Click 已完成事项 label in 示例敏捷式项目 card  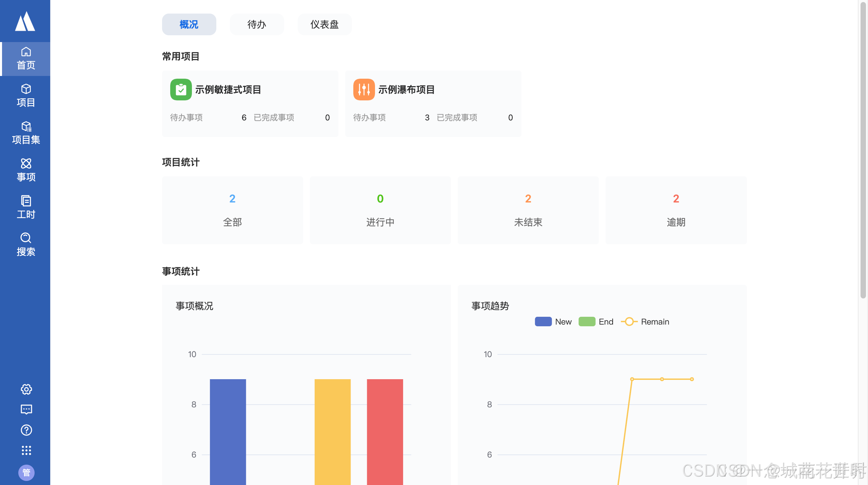(x=274, y=118)
